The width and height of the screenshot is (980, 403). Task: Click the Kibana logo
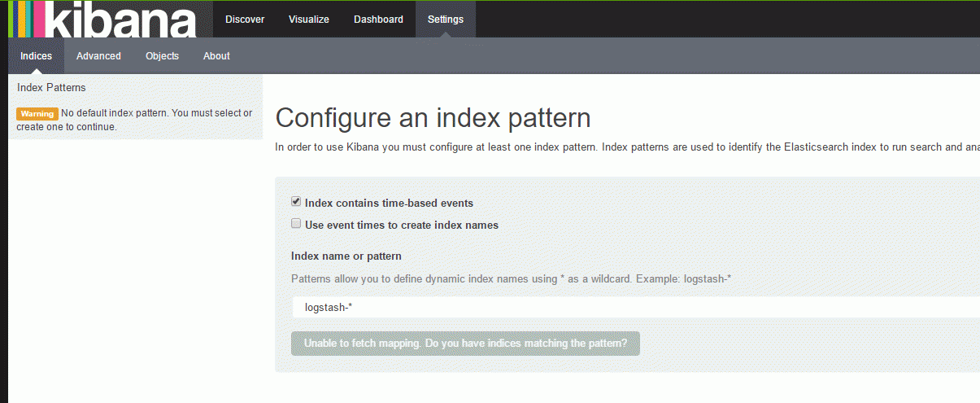103,20
